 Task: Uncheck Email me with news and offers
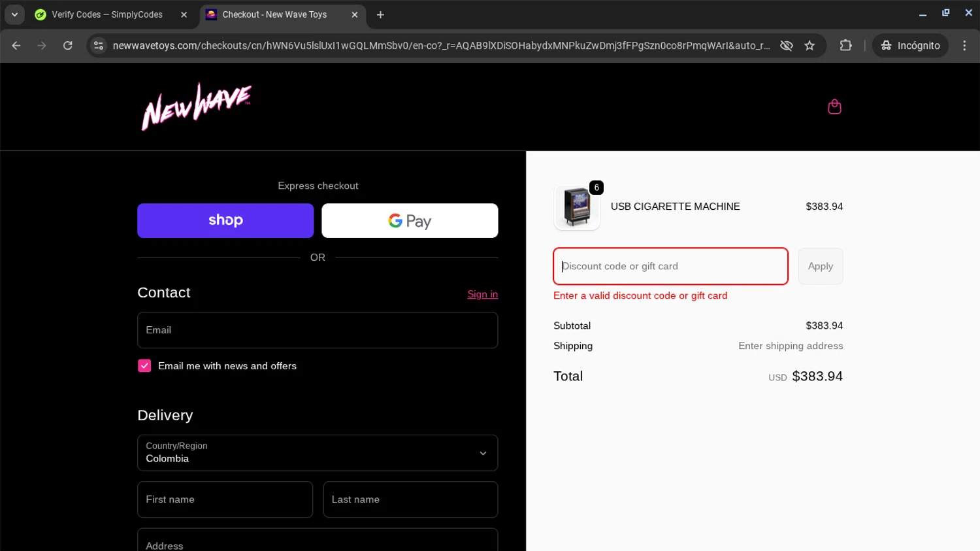click(144, 366)
